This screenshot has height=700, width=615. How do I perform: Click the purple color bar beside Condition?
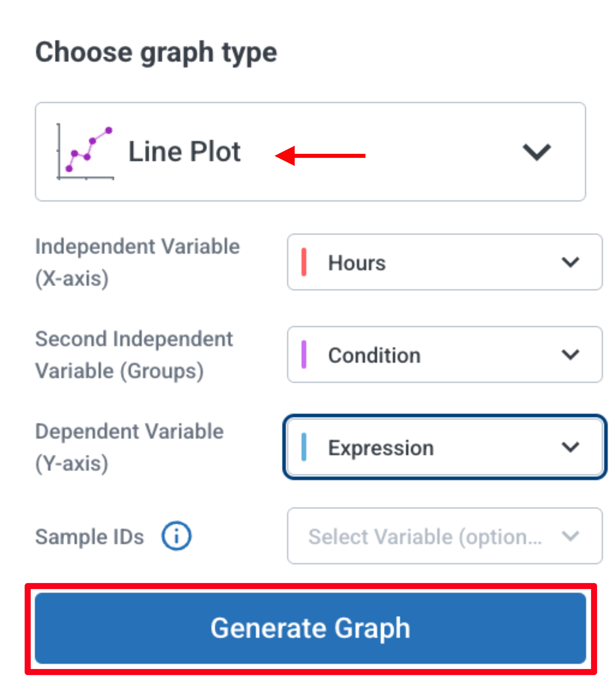click(303, 354)
